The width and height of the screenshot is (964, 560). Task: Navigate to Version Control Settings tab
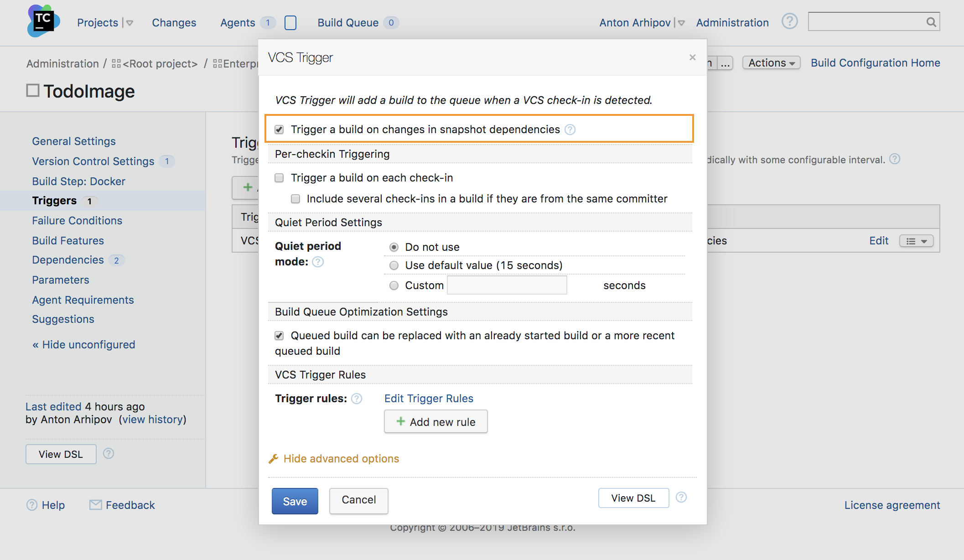click(93, 161)
